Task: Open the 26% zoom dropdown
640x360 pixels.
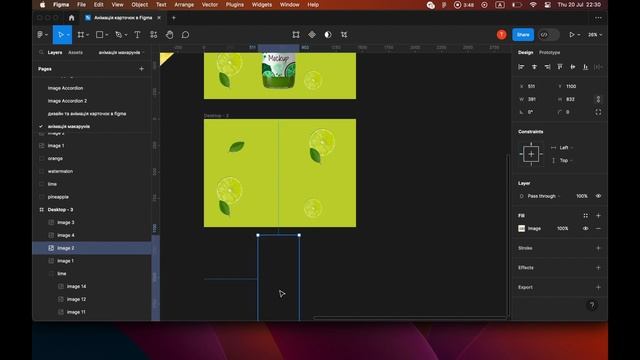Action: [x=595, y=35]
